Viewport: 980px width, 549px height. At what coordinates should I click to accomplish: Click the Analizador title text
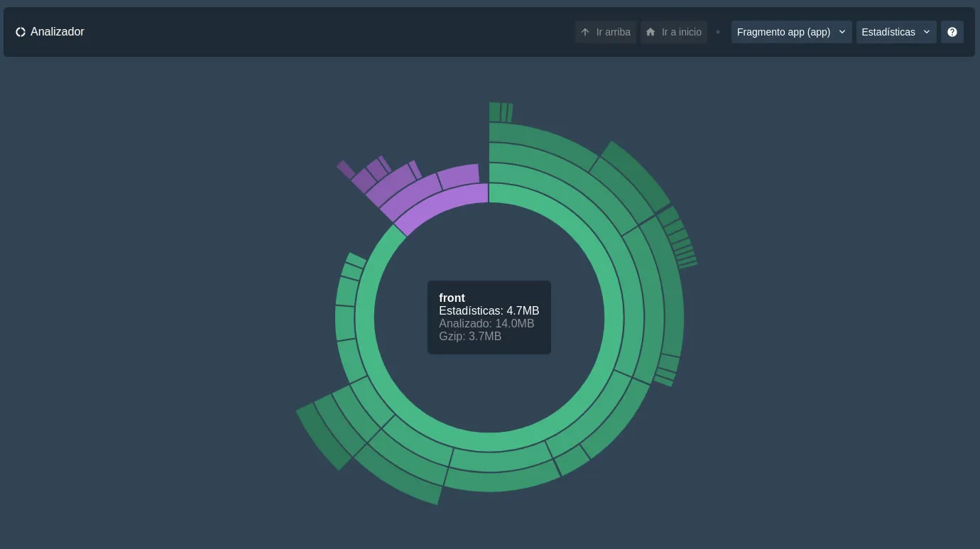(58, 32)
